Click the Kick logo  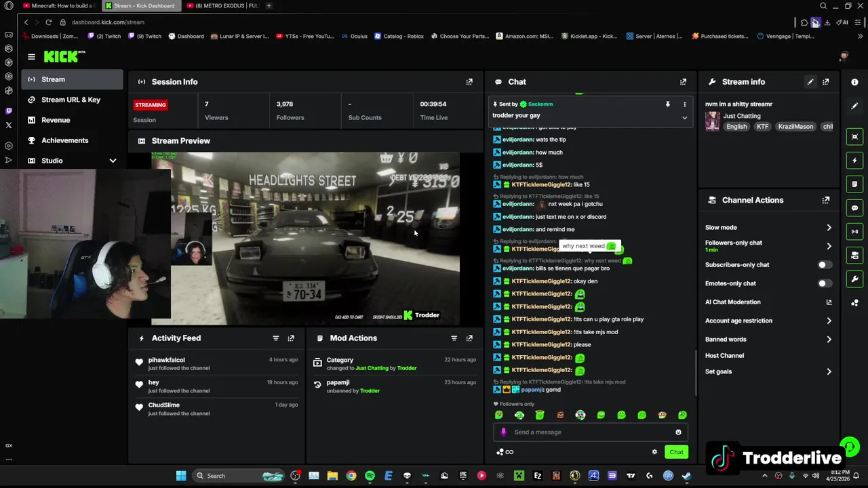64,57
